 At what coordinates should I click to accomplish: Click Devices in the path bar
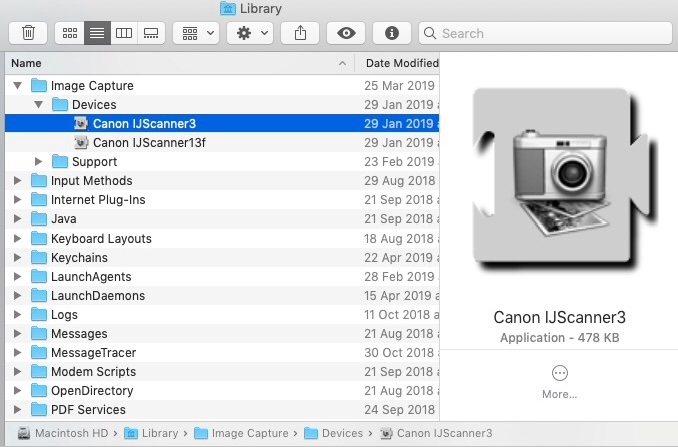pyautogui.click(x=333, y=433)
